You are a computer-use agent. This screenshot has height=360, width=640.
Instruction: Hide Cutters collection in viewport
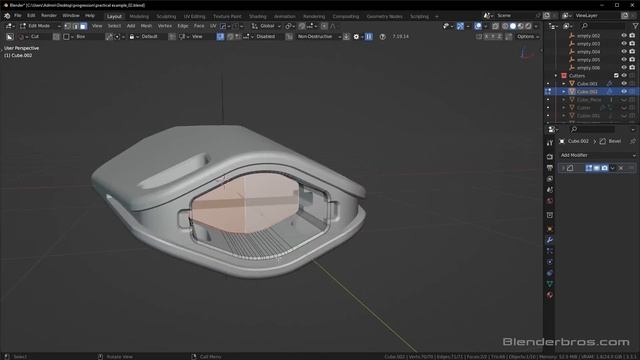pyautogui.click(x=624, y=76)
